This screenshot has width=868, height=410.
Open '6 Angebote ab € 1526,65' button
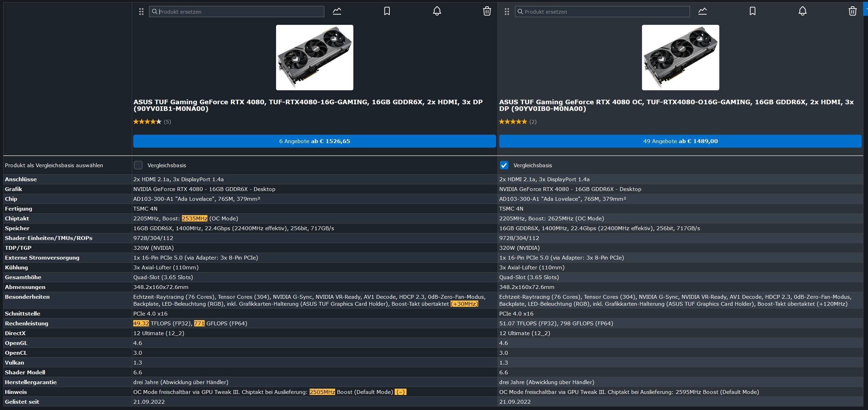[315, 141]
